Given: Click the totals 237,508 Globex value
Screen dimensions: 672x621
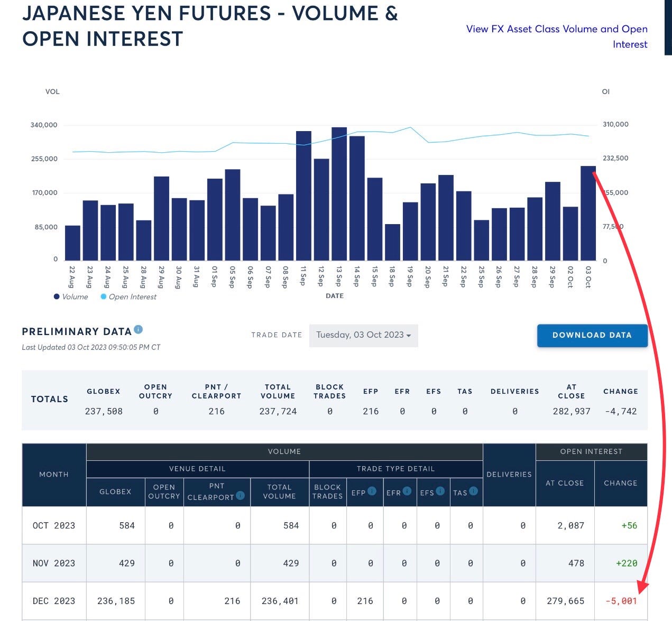Looking at the screenshot, I should coord(104,411).
